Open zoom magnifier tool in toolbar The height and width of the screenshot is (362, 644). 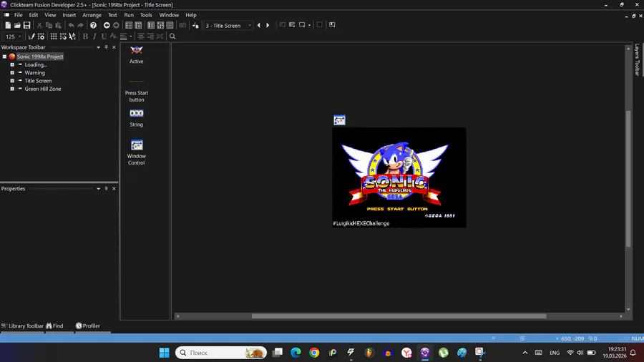172,36
